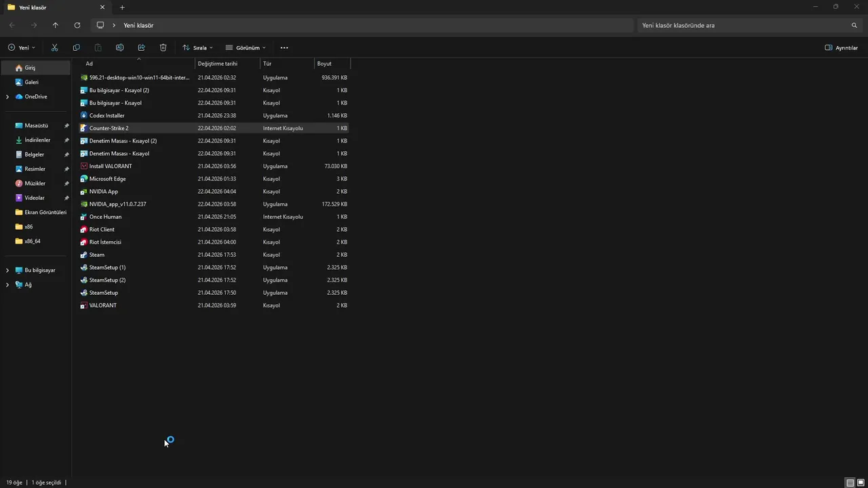Expand the Ağ tree node
Viewport: 868px width, 488px height.
click(x=7, y=285)
